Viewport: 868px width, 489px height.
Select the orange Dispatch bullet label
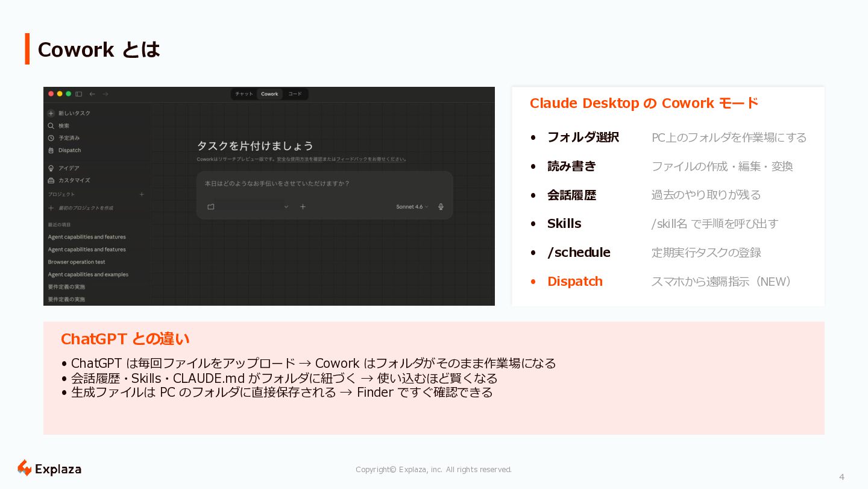point(574,282)
